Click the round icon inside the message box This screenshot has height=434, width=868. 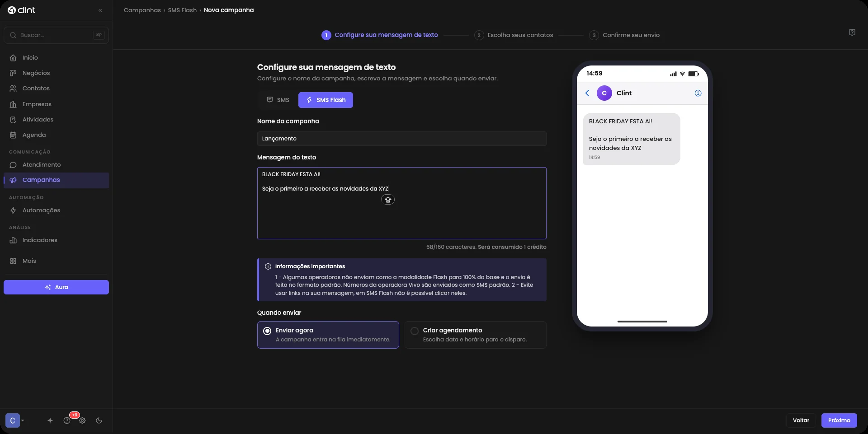[388, 200]
